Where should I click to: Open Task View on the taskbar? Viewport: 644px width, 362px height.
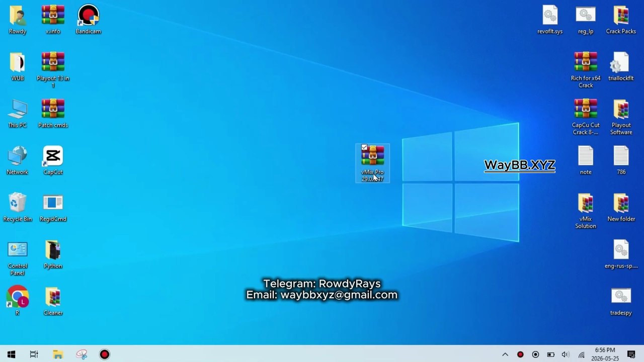pos(34,354)
